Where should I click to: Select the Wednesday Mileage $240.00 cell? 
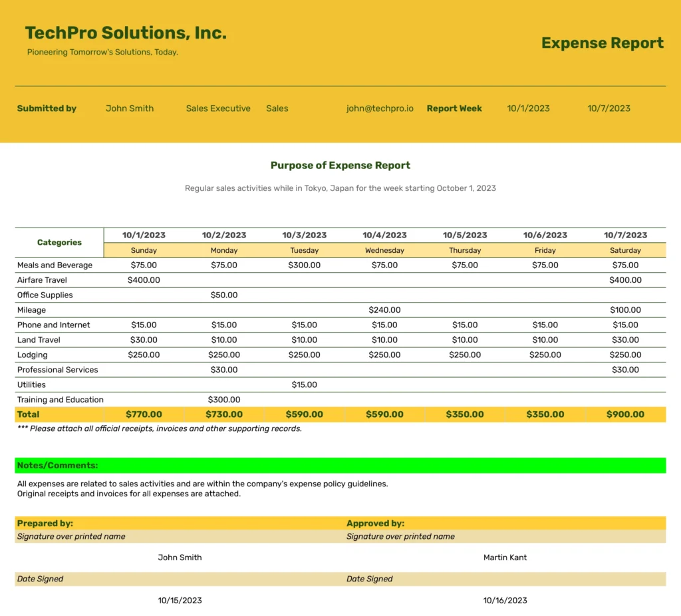tap(384, 310)
